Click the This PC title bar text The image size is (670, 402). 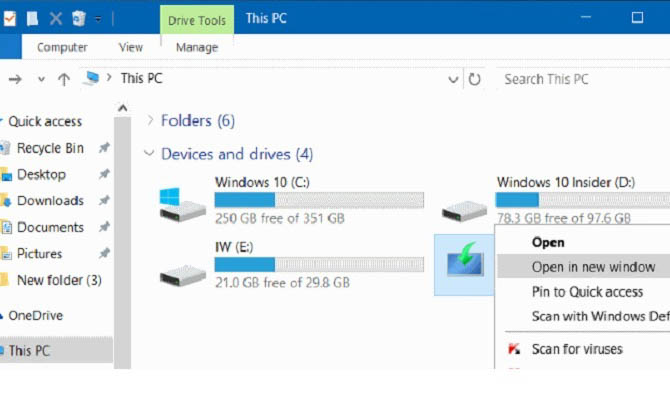(x=266, y=18)
